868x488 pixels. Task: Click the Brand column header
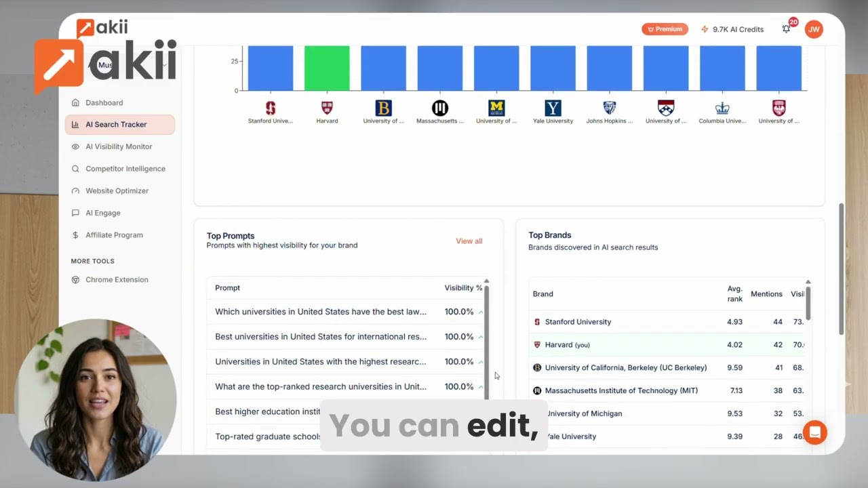542,294
